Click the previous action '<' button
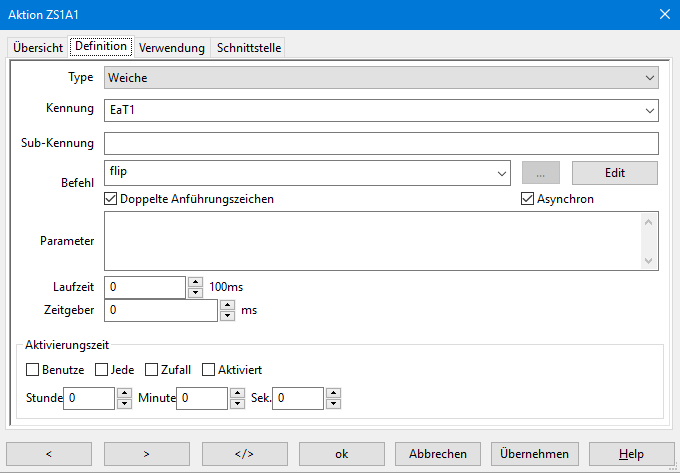The image size is (680, 473). tap(48, 453)
